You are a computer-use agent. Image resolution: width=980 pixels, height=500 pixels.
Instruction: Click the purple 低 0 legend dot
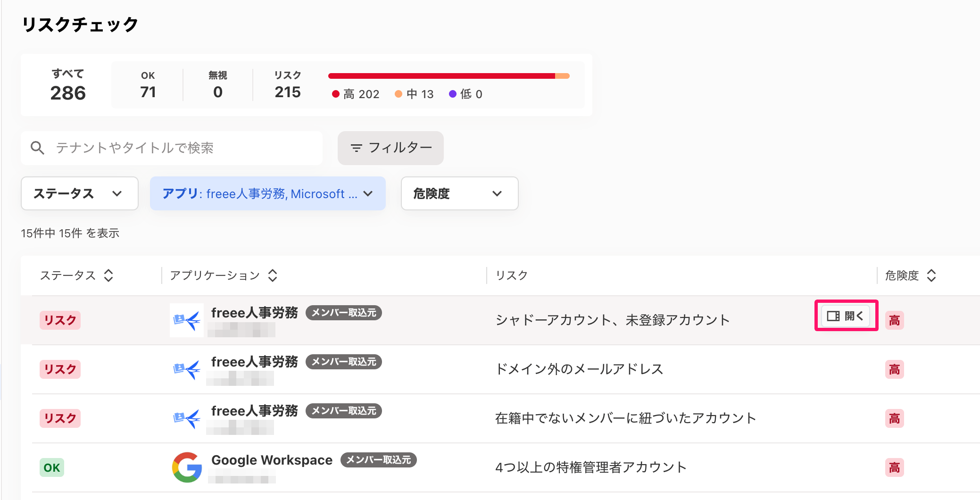pos(453,94)
